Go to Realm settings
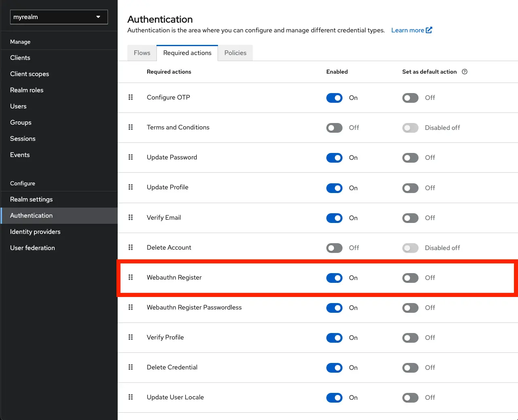The image size is (518, 420). 59,199
